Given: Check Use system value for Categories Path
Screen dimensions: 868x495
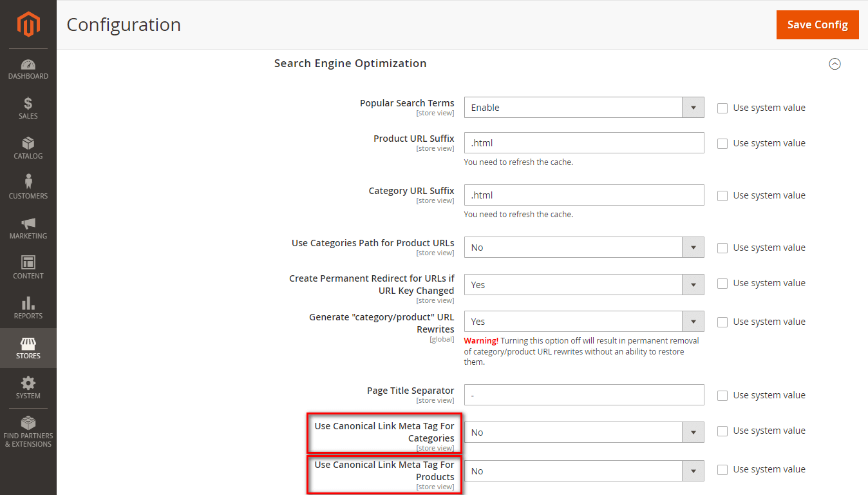Looking at the screenshot, I should [x=722, y=248].
